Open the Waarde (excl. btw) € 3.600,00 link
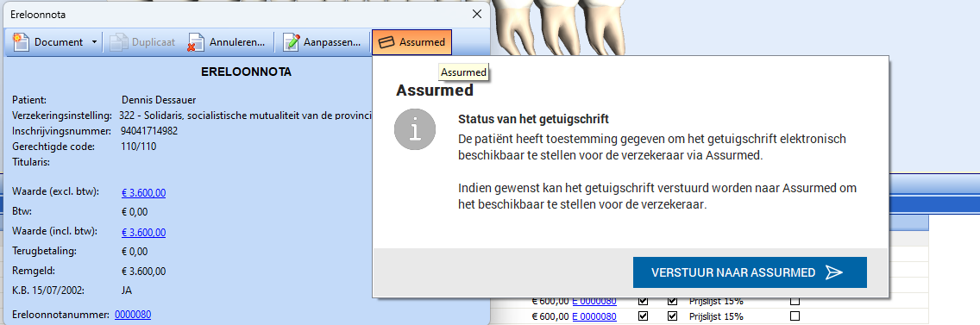Image resolution: width=980 pixels, height=325 pixels. [x=144, y=192]
